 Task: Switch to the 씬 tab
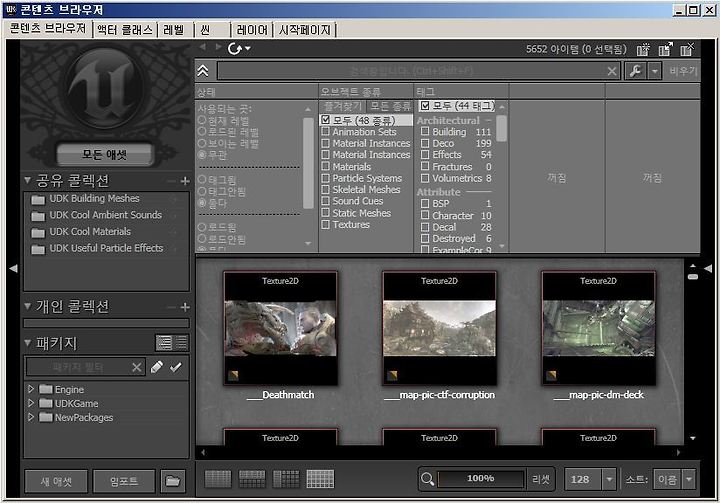(205, 30)
